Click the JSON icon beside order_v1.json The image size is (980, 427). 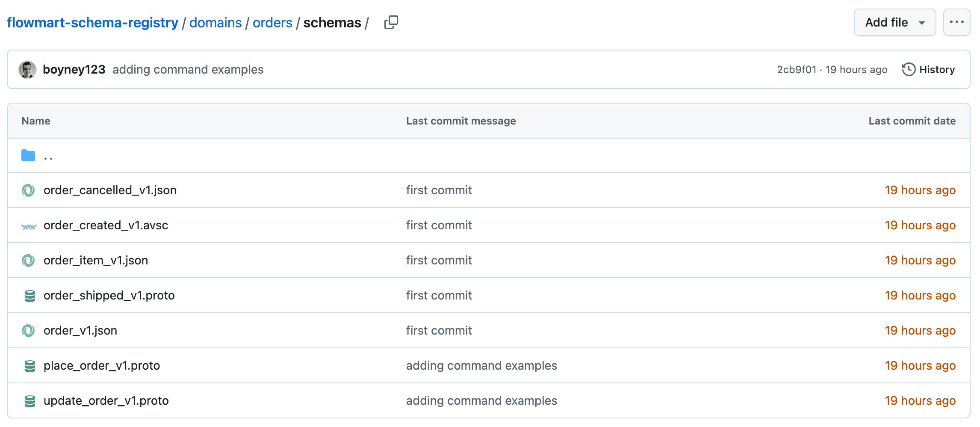[28, 330]
